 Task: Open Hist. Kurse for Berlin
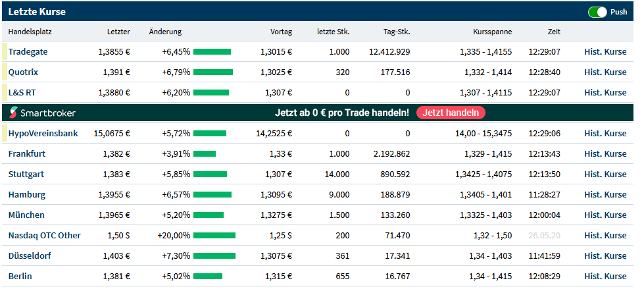click(x=605, y=276)
